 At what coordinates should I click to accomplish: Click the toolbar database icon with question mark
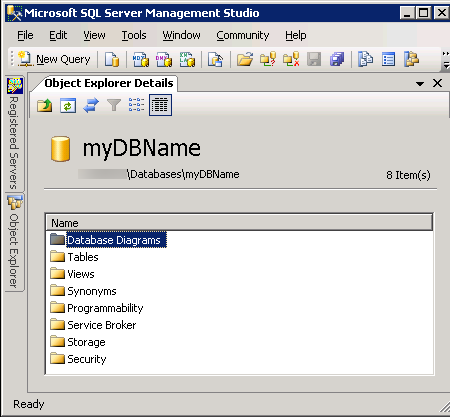268,59
